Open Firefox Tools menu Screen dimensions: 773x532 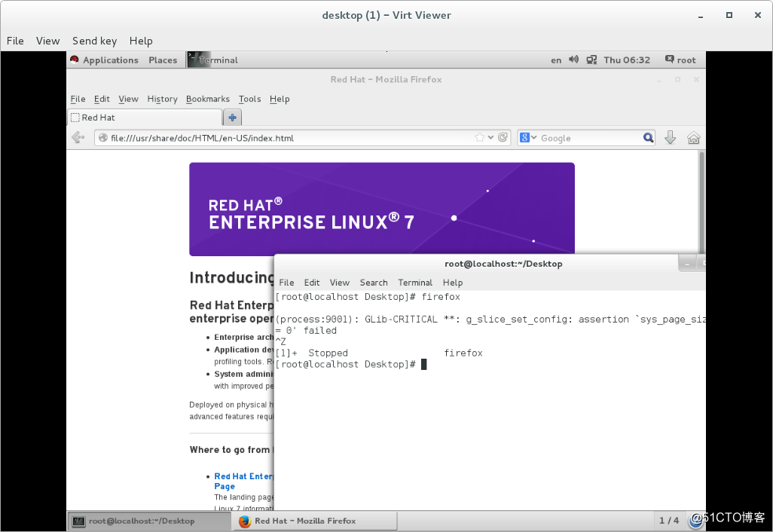coord(250,99)
